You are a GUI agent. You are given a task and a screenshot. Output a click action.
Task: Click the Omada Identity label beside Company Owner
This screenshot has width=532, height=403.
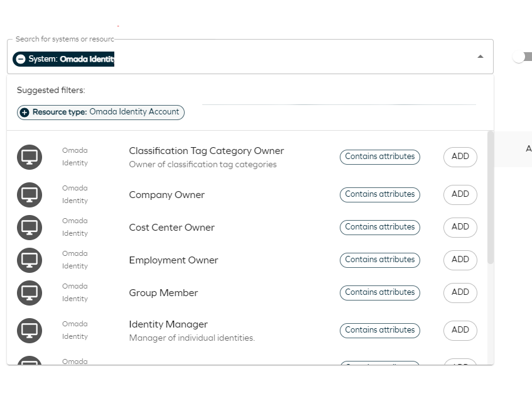75,194
